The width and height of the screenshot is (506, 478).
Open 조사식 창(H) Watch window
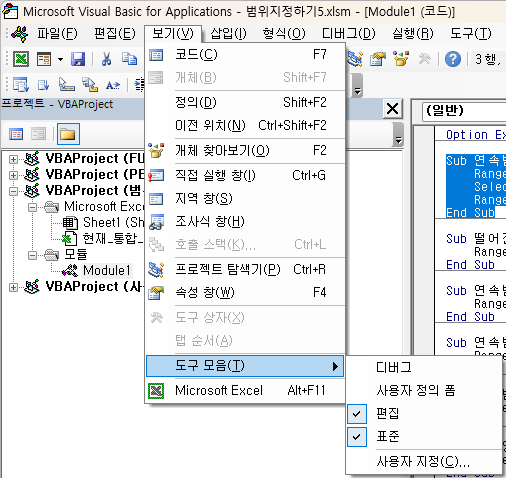pos(245,221)
